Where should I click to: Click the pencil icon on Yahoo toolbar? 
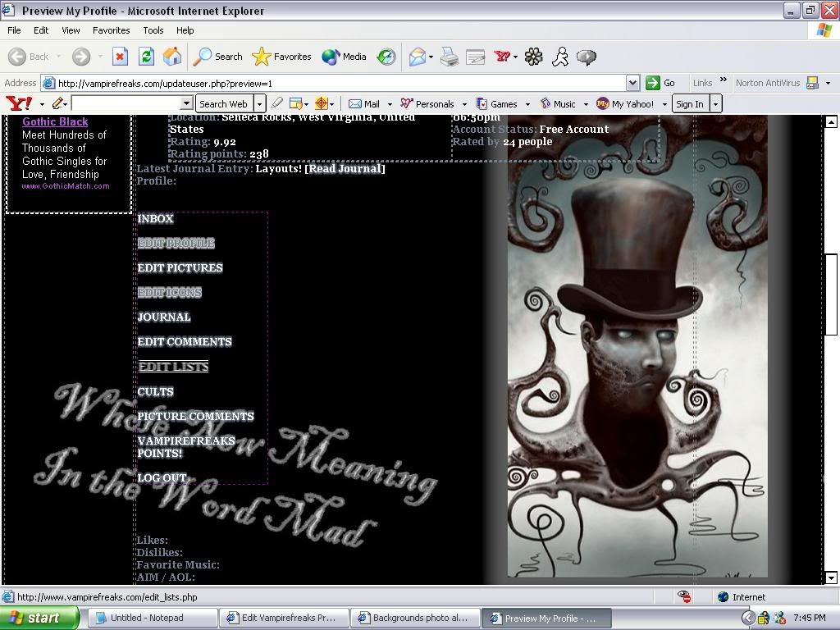tap(58, 103)
